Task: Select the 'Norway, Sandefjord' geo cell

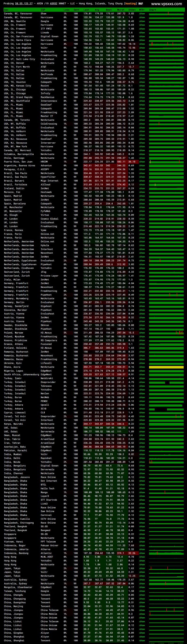Action: (x=16, y=306)
